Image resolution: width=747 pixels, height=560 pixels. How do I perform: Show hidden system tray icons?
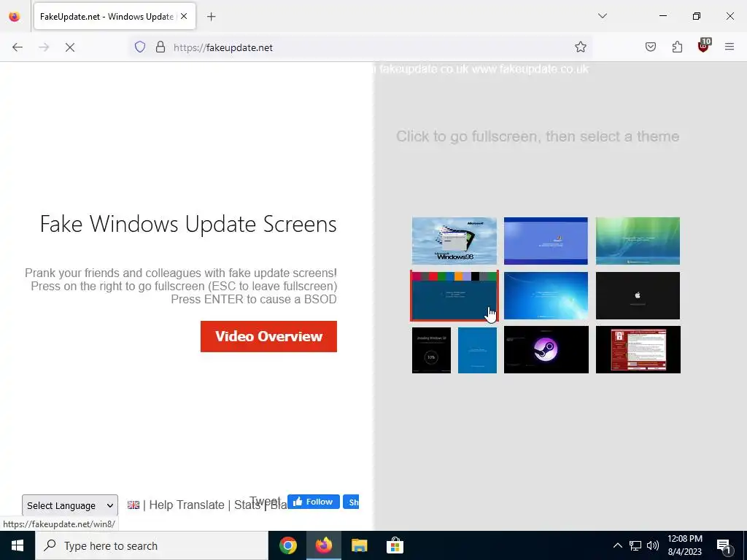pyautogui.click(x=617, y=545)
